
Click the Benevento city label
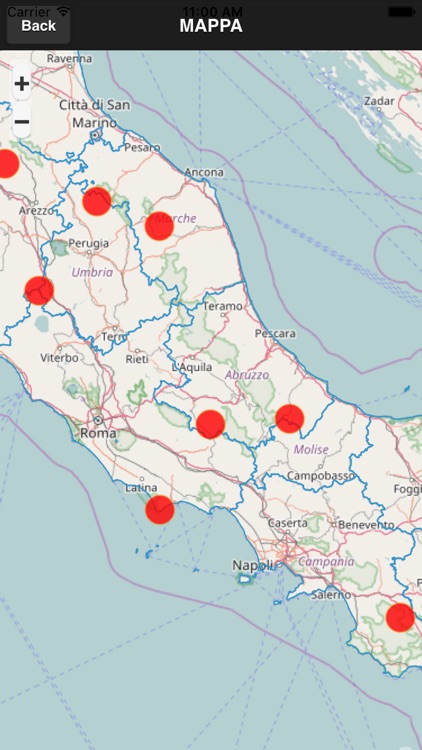coord(366,525)
